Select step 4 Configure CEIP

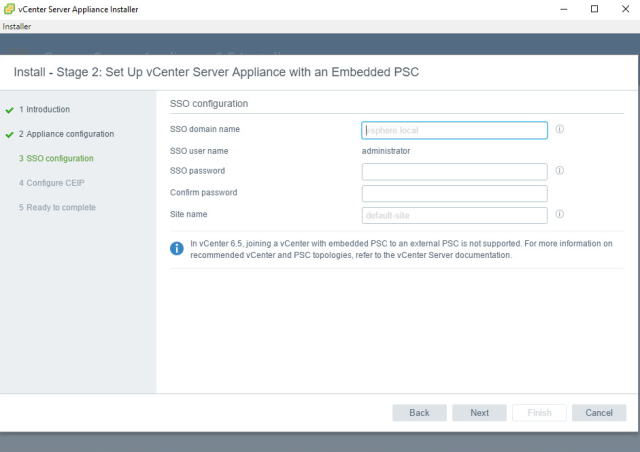pyautogui.click(x=52, y=183)
